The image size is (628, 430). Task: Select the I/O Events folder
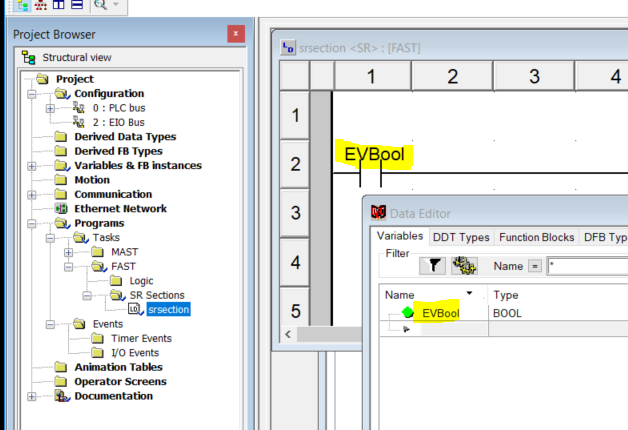click(135, 353)
